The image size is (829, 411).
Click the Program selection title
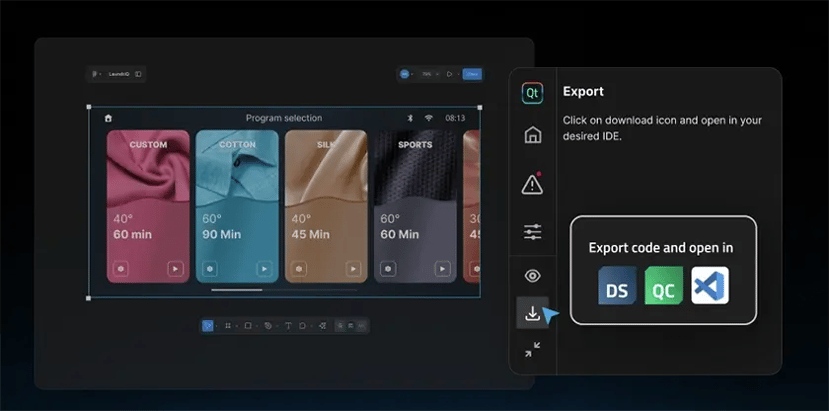[284, 118]
